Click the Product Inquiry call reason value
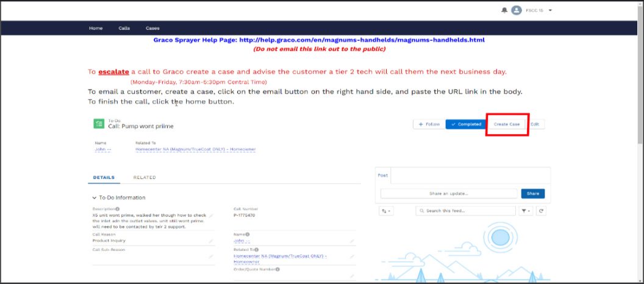644x284 pixels. [x=109, y=241]
